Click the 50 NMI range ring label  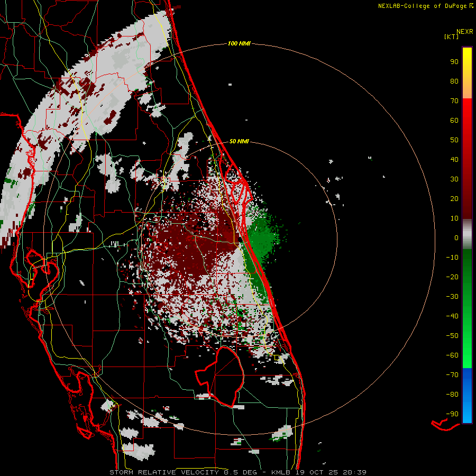(239, 141)
